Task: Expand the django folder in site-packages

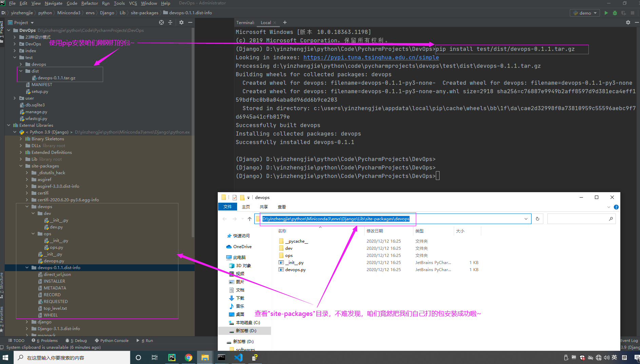Action: click(x=27, y=322)
